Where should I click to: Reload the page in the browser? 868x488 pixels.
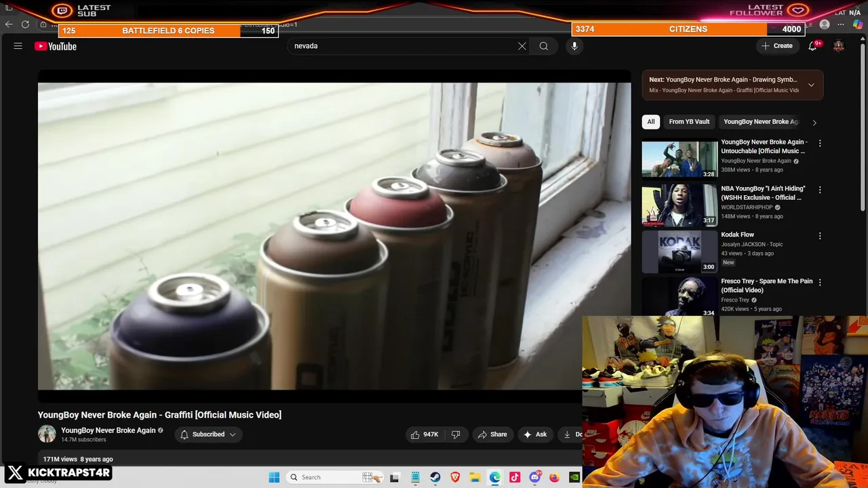point(25,24)
